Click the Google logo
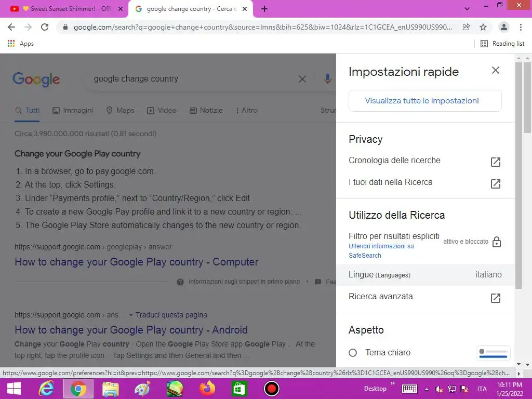The height and width of the screenshot is (399, 532). point(36,79)
